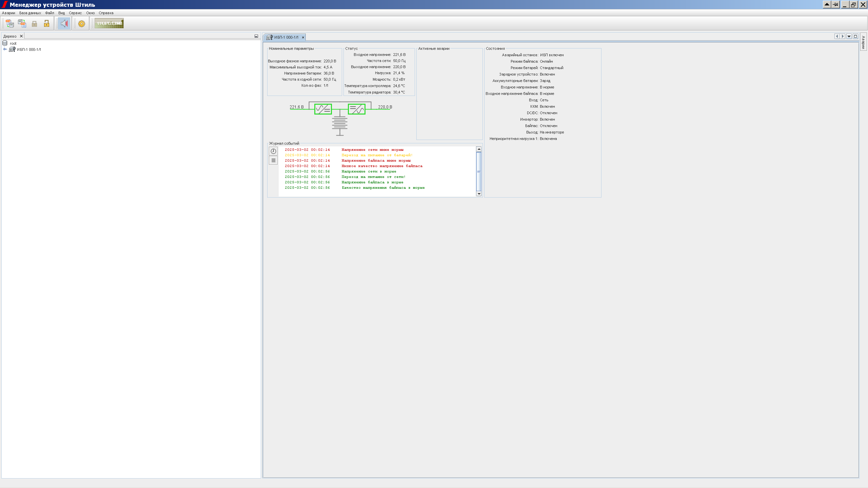Click the memory usage indicator bar

(109, 23)
